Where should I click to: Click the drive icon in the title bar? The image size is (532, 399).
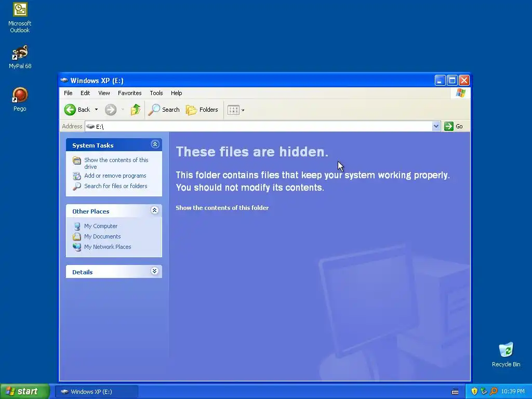pyautogui.click(x=64, y=81)
